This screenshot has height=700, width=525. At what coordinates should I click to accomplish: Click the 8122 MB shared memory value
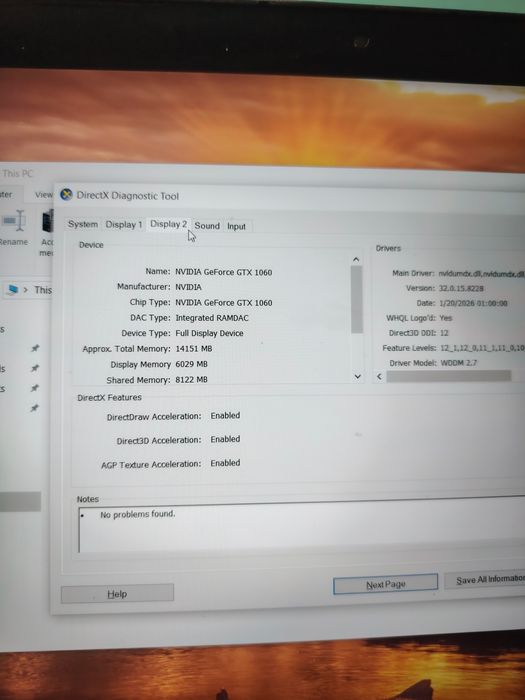click(x=192, y=379)
